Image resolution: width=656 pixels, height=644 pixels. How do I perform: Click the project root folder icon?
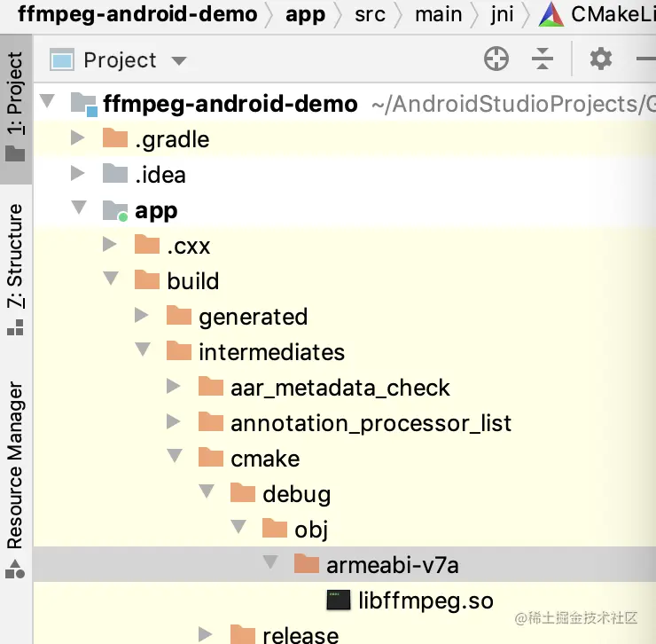[83, 104]
